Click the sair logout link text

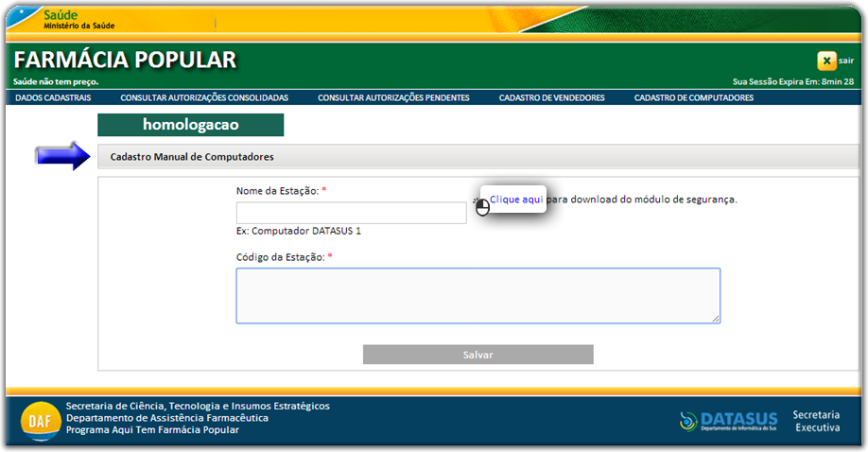pos(846,61)
